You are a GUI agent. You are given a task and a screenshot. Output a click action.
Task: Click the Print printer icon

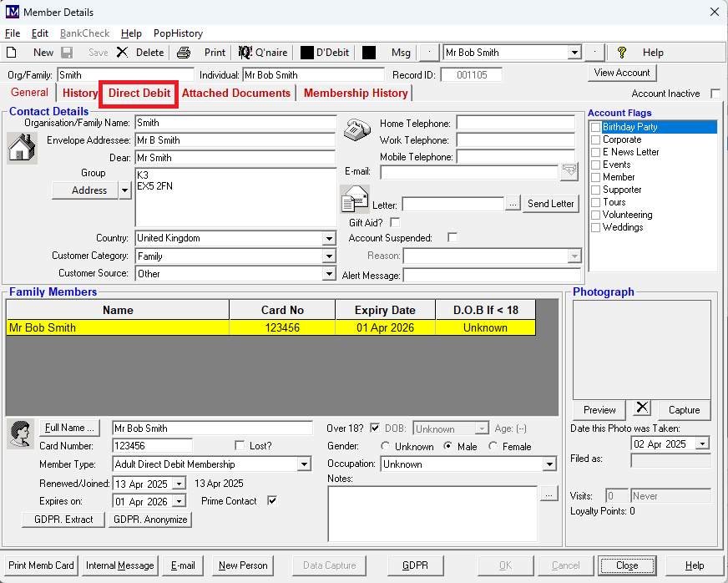coord(184,53)
